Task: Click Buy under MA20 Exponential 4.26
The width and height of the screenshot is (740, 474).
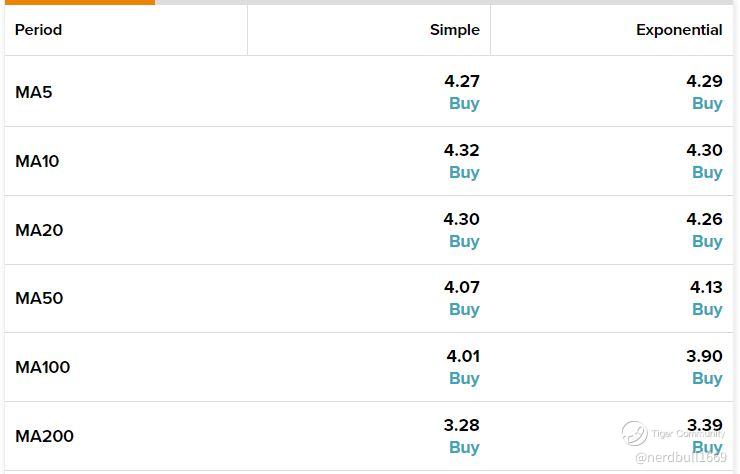Action: (707, 241)
